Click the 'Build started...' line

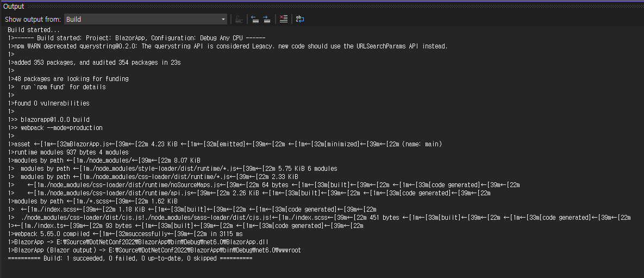(34, 30)
